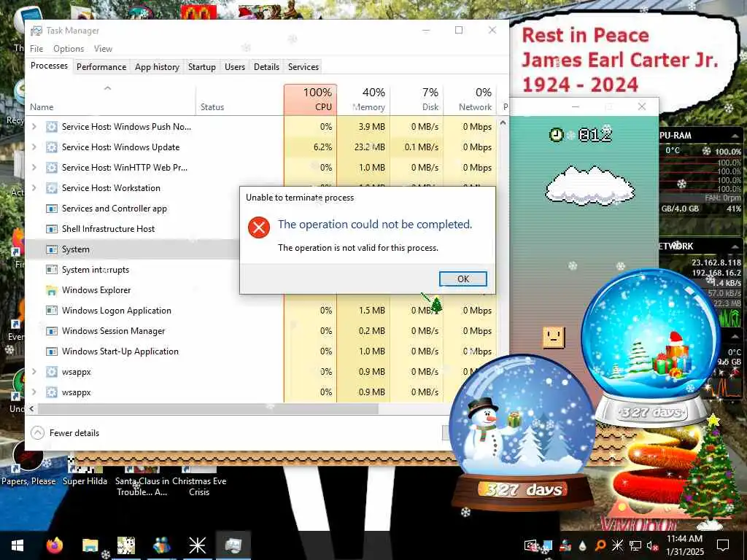The height and width of the screenshot is (560, 747).
Task: Collapse Task Manager using the Fewer details chevron
Action: [37, 433]
